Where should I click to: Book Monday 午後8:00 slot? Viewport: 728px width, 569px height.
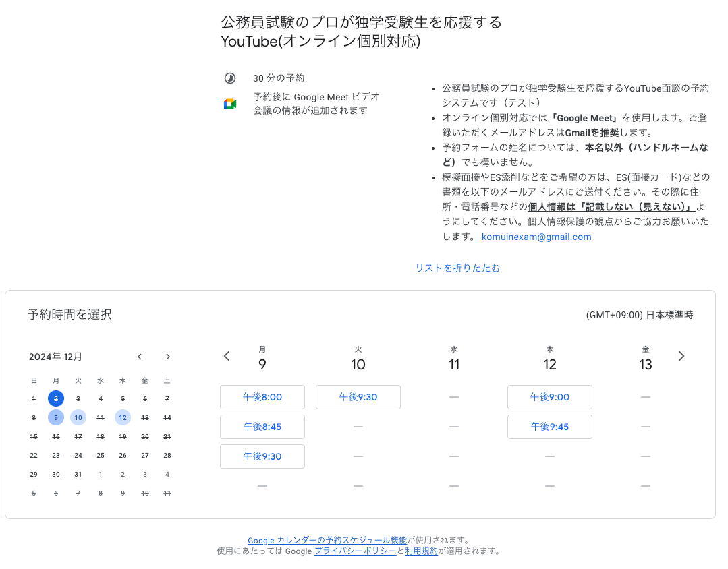[262, 397]
